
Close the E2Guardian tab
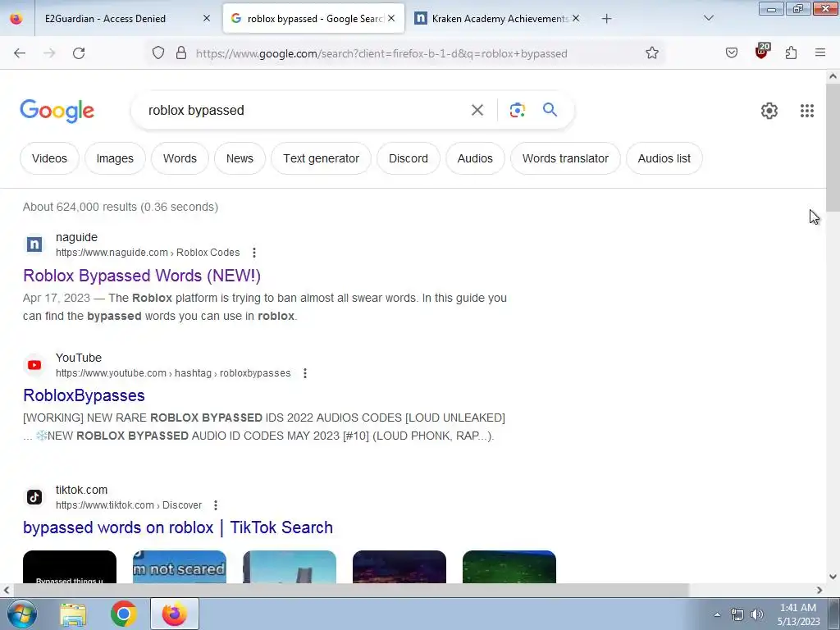point(206,19)
